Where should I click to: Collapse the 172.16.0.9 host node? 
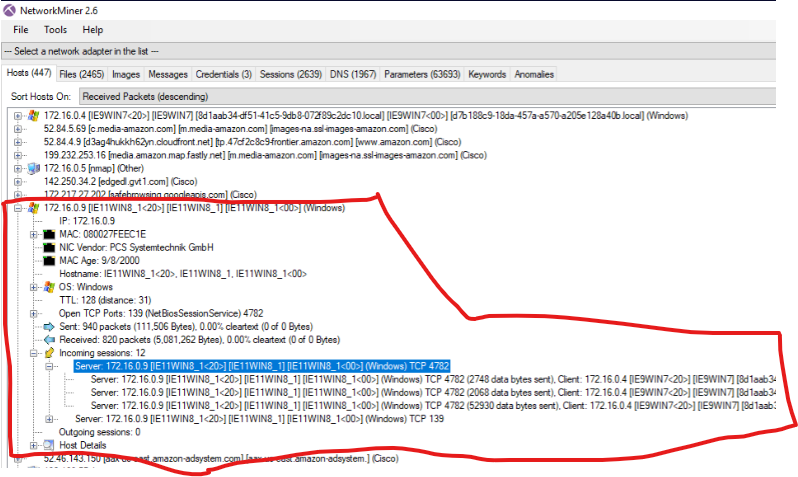18,207
